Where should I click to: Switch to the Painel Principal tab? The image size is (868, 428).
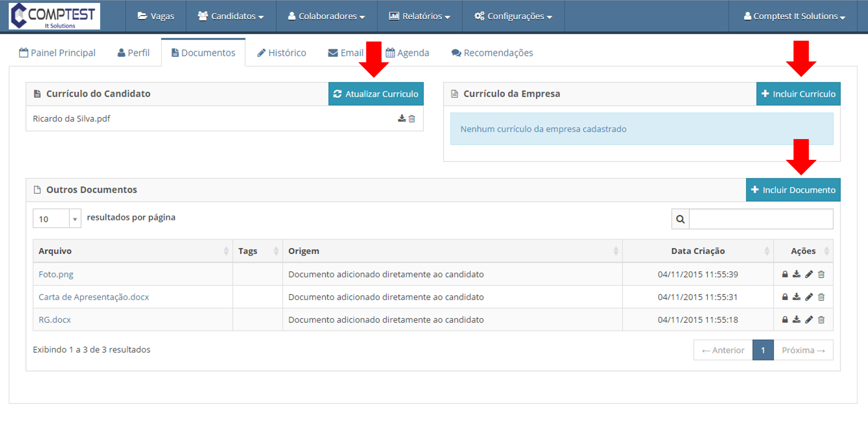[57, 53]
